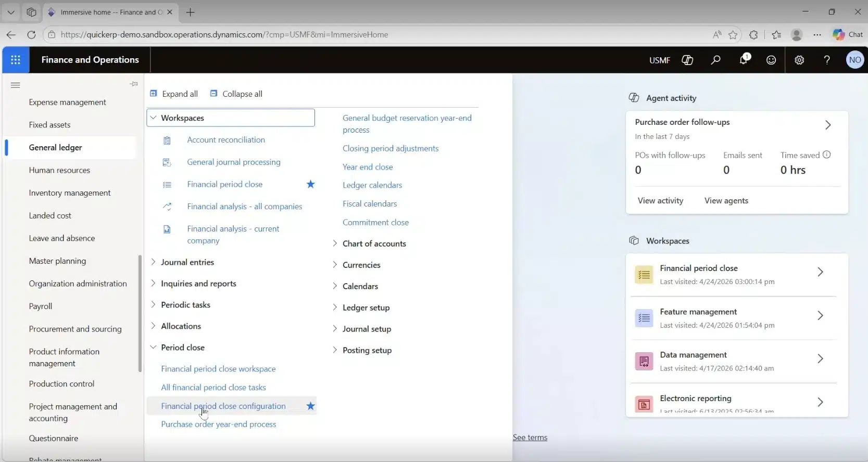The width and height of the screenshot is (868, 462).
Task: Unfavorite Financial period close workspace star
Action: coord(310,184)
